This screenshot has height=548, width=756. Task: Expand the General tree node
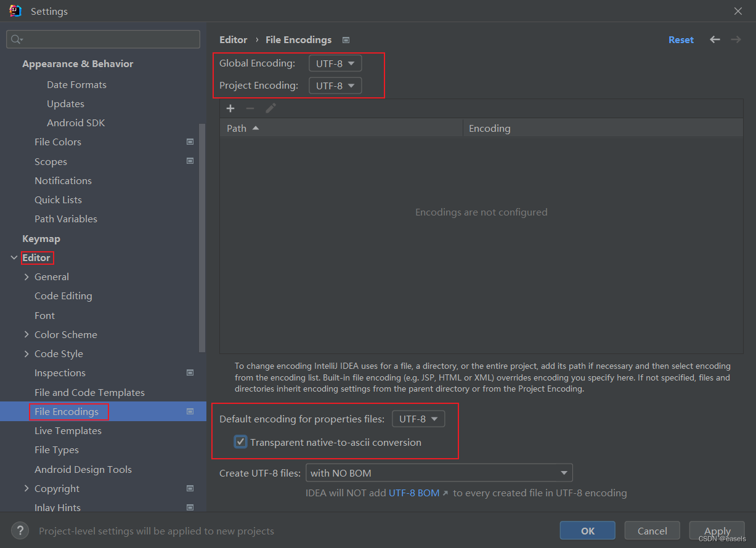26,277
